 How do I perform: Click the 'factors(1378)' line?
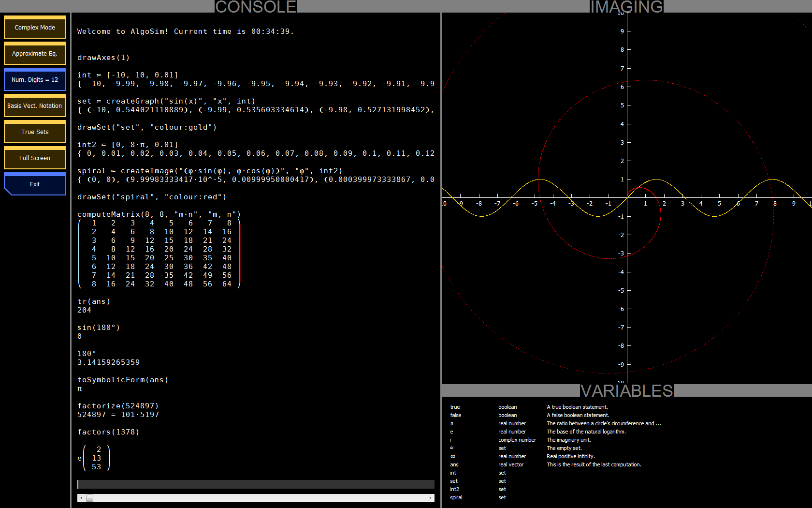108,432
